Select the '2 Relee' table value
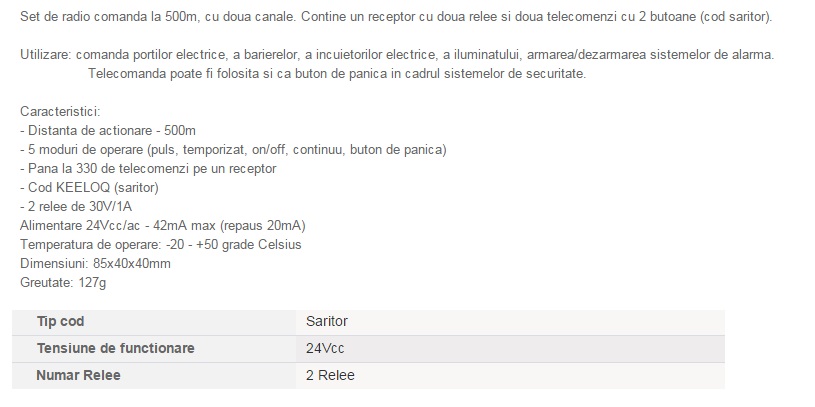815x407 pixels. click(330, 375)
